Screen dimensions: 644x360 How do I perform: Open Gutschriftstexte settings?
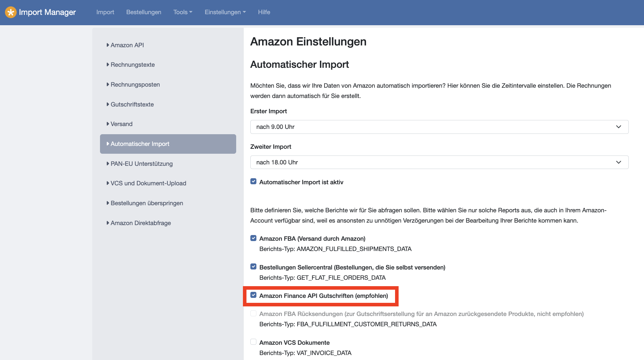[168, 104]
